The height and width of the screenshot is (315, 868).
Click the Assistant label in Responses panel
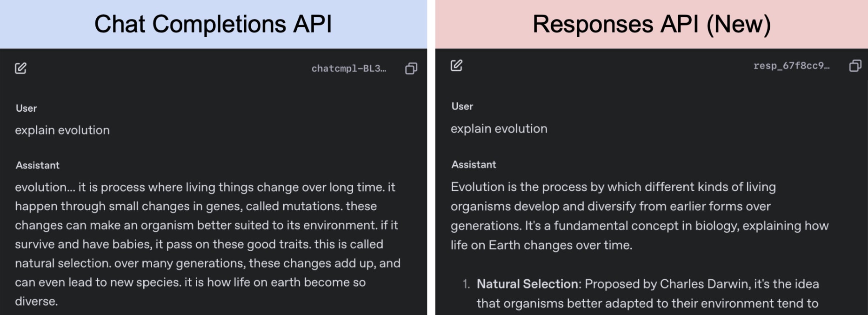click(x=474, y=165)
